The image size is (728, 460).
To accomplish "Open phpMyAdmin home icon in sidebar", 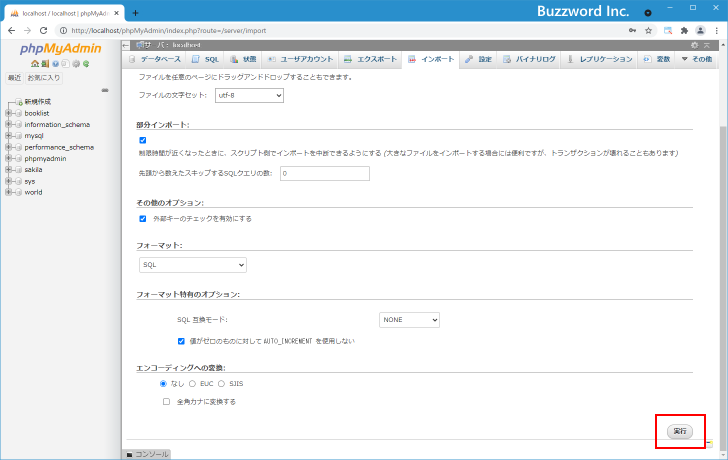I will pyautogui.click(x=35, y=64).
